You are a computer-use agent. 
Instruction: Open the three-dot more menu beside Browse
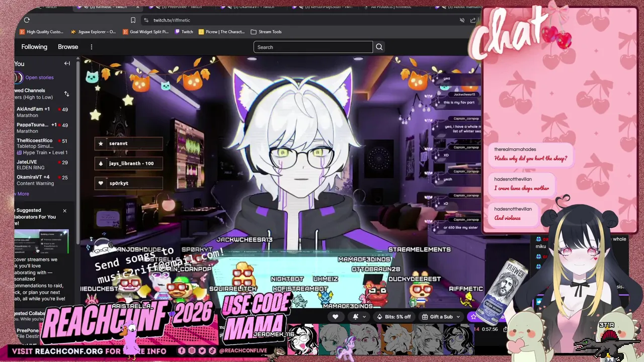click(x=91, y=47)
